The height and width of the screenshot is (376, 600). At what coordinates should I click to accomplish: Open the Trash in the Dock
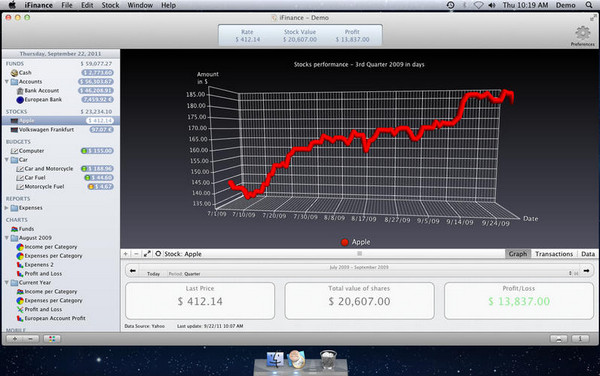328,360
